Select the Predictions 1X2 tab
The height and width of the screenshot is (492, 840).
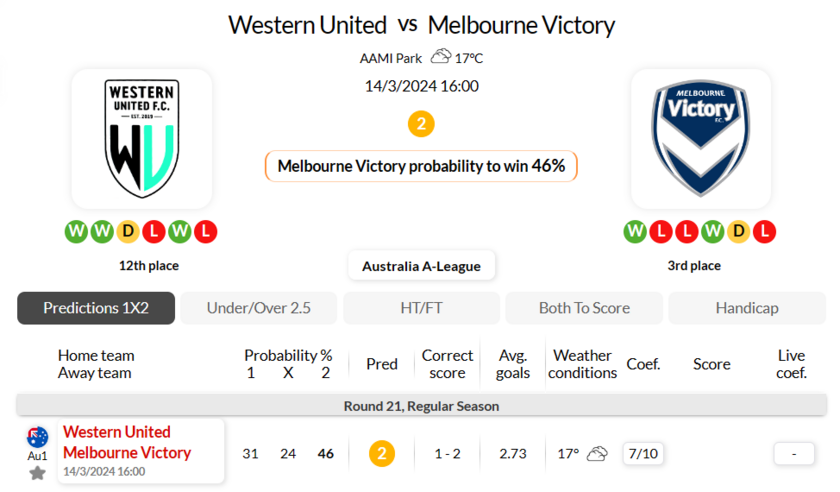pyautogui.click(x=96, y=308)
